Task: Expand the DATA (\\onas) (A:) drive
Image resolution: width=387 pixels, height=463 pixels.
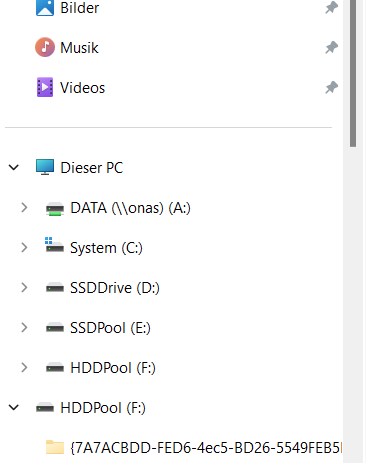Action: click(x=24, y=208)
